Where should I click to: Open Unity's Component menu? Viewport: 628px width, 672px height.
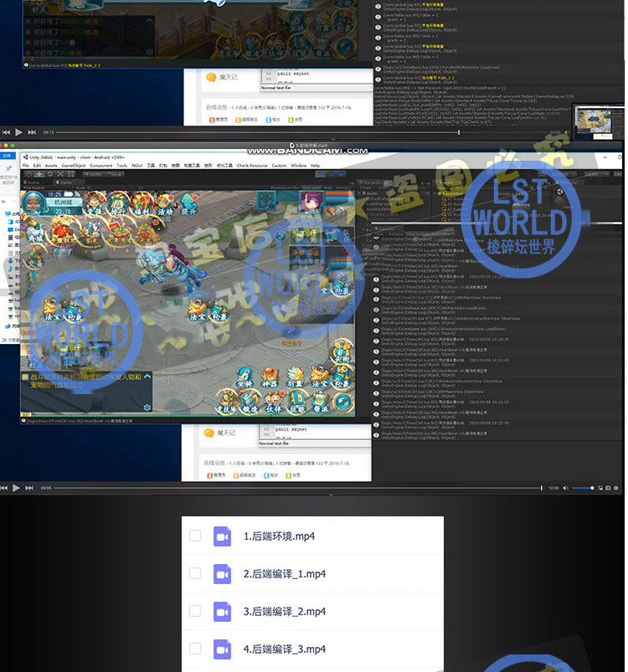pos(101,166)
